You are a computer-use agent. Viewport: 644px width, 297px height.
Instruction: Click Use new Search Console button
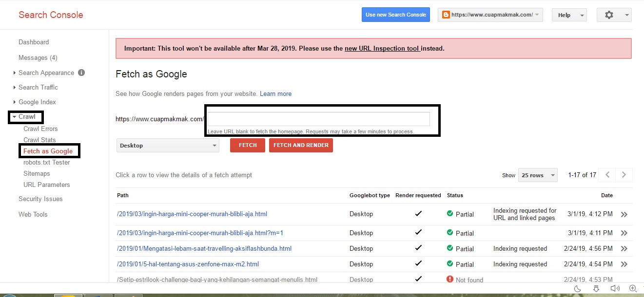coord(396,15)
